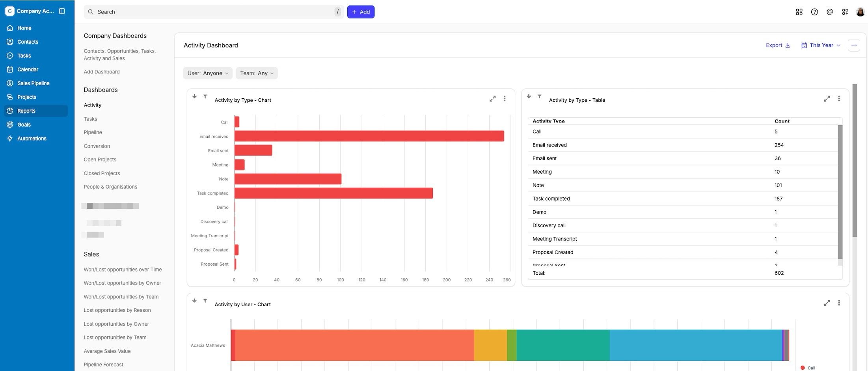The height and width of the screenshot is (371, 868).
Task: Open the apps grid icon in top bar
Action: (x=799, y=12)
